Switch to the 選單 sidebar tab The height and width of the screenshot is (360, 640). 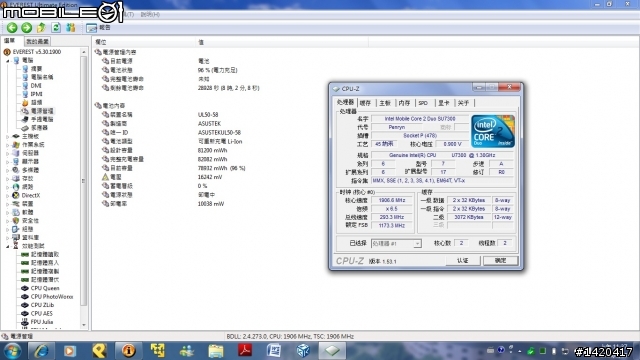point(9,41)
